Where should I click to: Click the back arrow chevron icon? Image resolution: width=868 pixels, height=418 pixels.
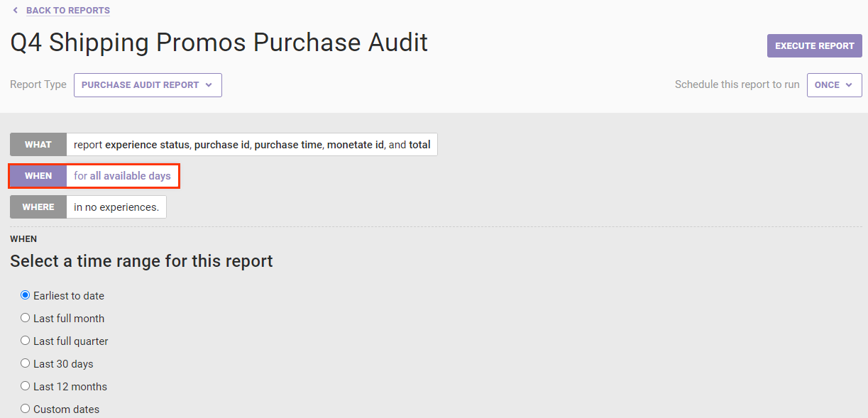click(x=16, y=11)
